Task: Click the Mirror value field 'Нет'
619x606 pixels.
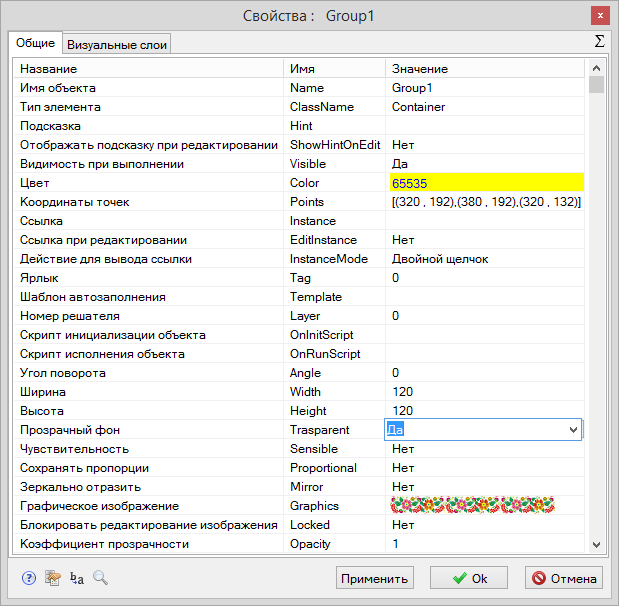Action: tap(485, 487)
